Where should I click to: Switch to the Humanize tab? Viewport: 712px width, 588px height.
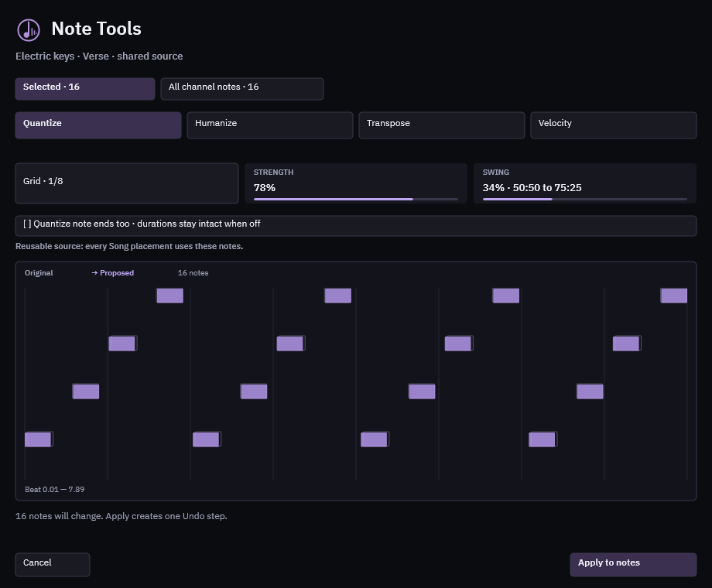270,125
